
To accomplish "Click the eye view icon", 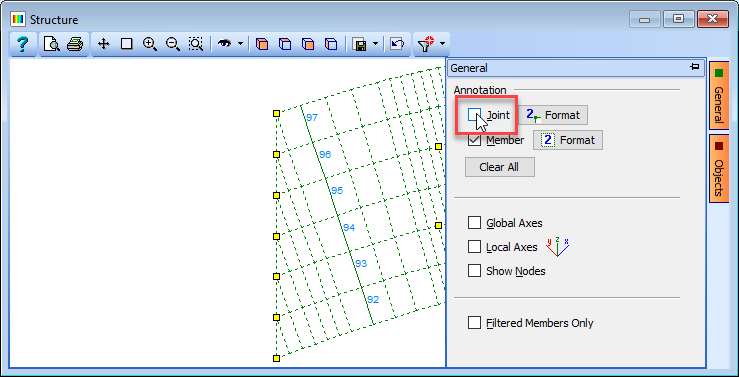I will point(225,44).
